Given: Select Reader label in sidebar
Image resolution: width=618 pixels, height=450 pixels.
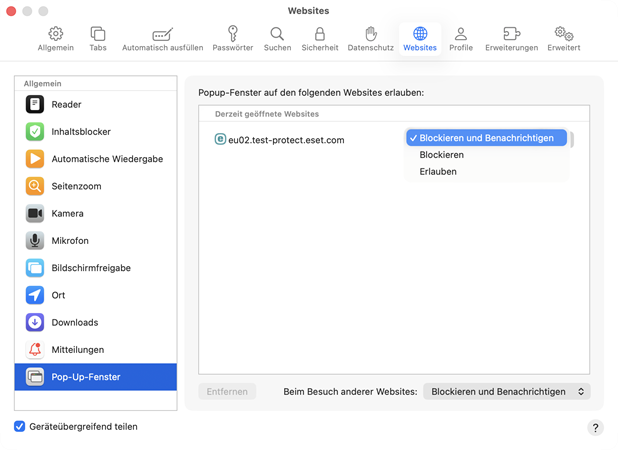Looking at the screenshot, I should [66, 104].
